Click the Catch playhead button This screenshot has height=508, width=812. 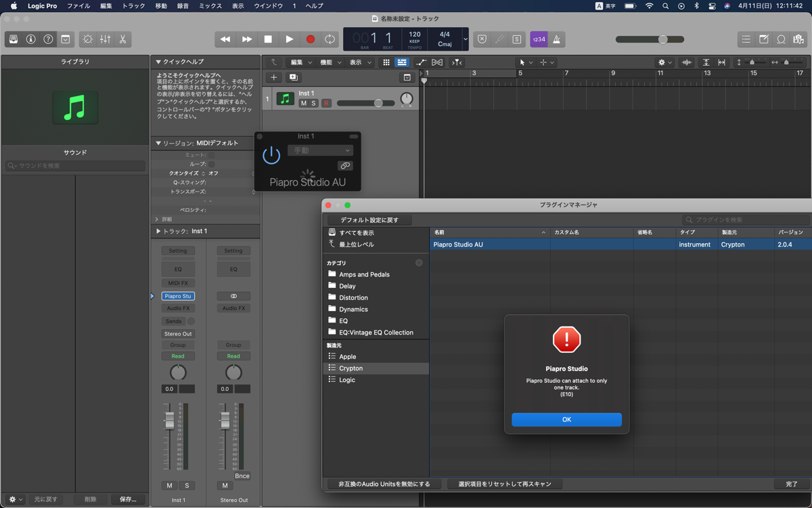tap(457, 62)
